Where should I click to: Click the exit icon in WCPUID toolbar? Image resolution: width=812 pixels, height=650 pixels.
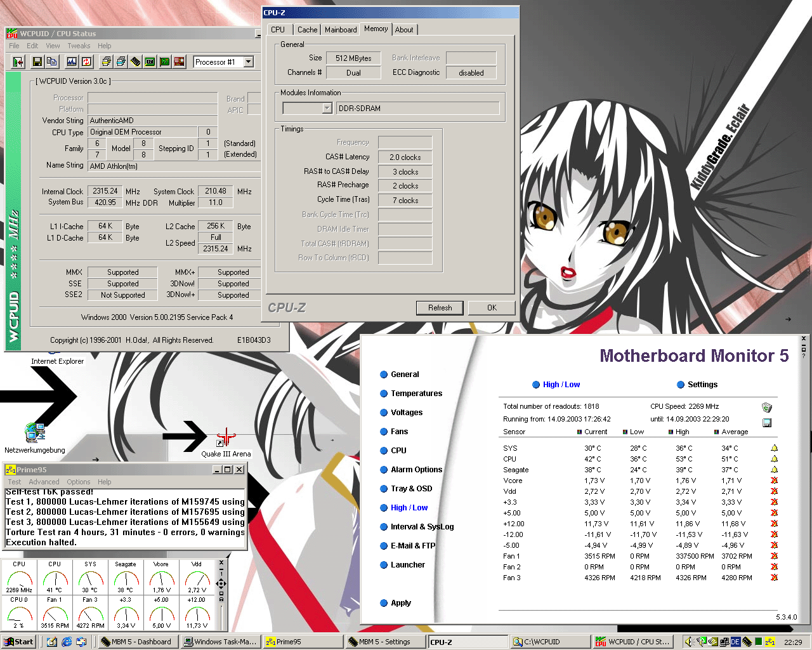click(18, 62)
